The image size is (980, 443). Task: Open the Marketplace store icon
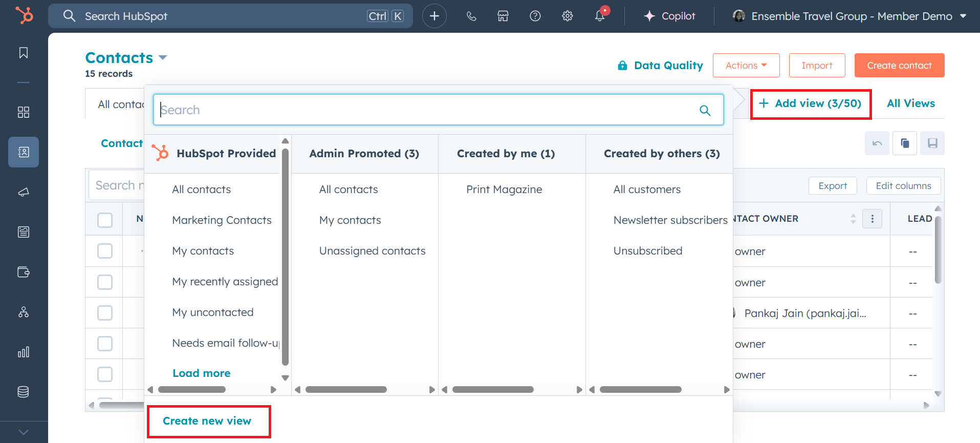[503, 16]
